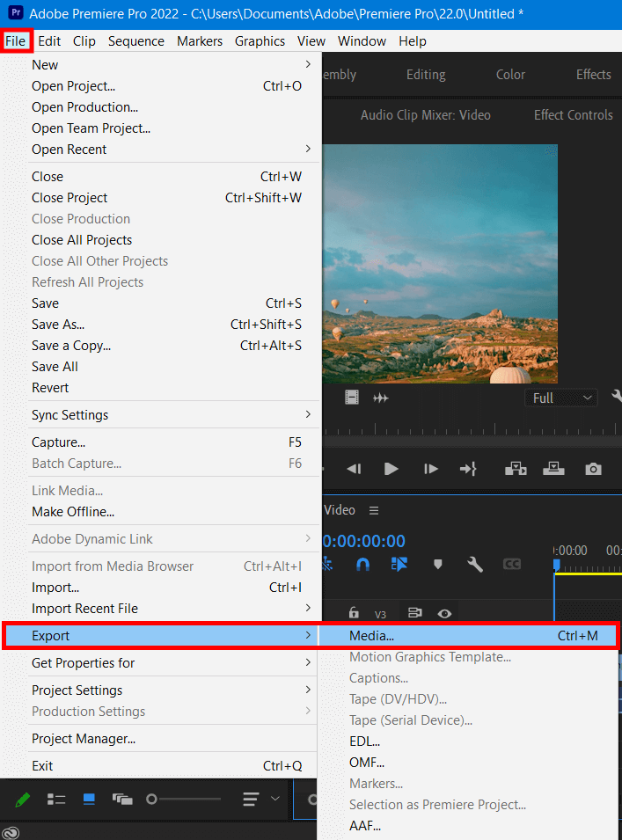622x840 pixels.
Task: Expand the Open Recent submenu
Action: [161, 150]
